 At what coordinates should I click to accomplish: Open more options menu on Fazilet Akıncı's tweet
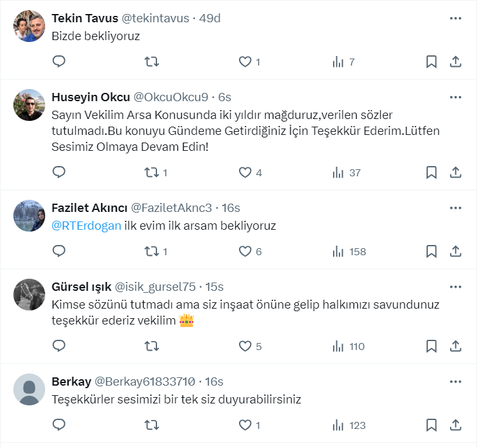[455, 208]
